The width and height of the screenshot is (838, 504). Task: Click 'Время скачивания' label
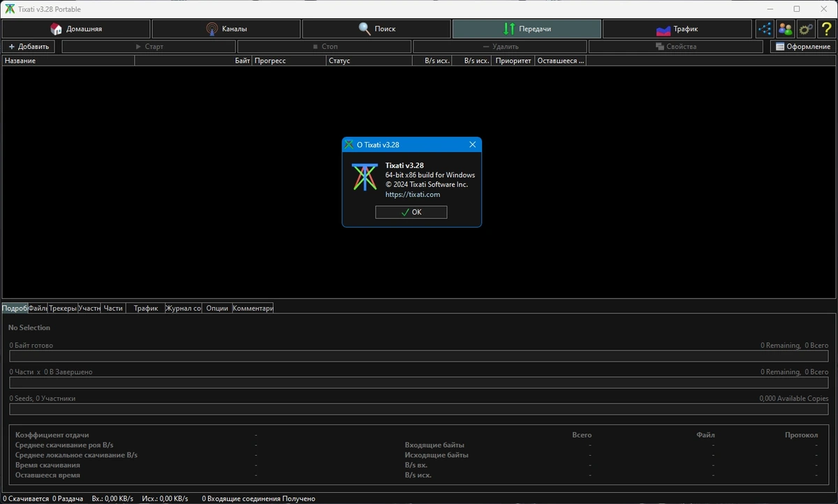(47, 465)
